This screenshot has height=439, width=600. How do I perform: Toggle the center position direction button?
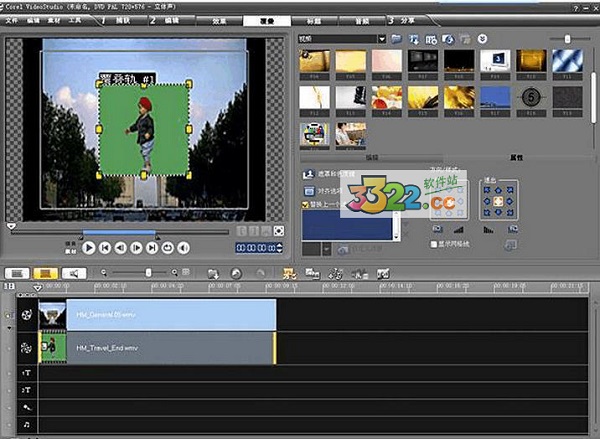pos(498,200)
